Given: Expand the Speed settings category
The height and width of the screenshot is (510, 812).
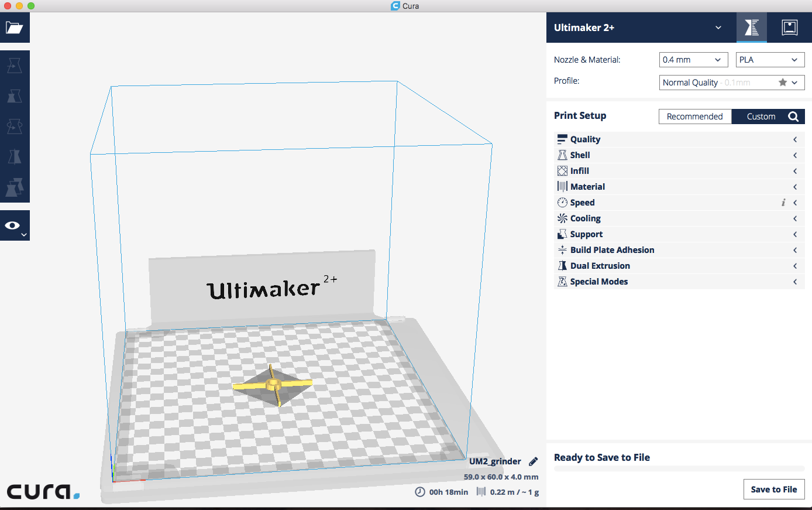Looking at the screenshot, I should tap(679, 203).
